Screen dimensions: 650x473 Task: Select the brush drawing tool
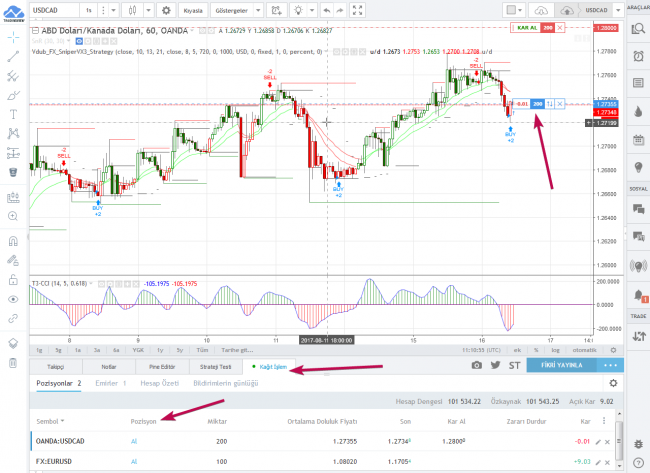(13, 95)
